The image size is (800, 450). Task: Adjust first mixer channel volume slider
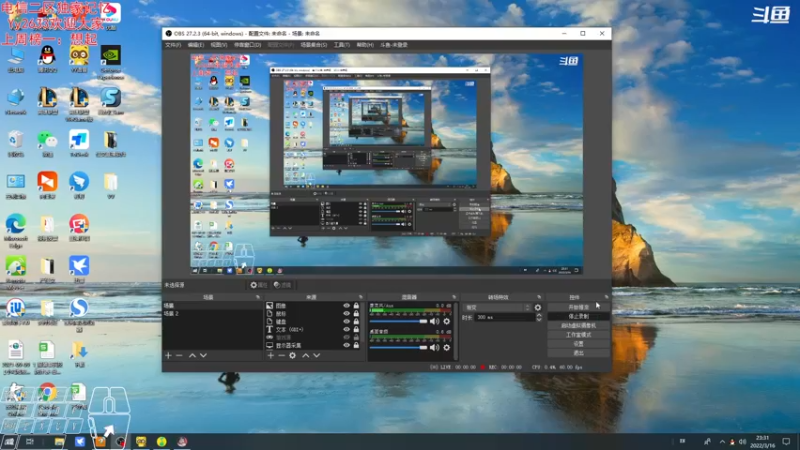click(398, 321)
